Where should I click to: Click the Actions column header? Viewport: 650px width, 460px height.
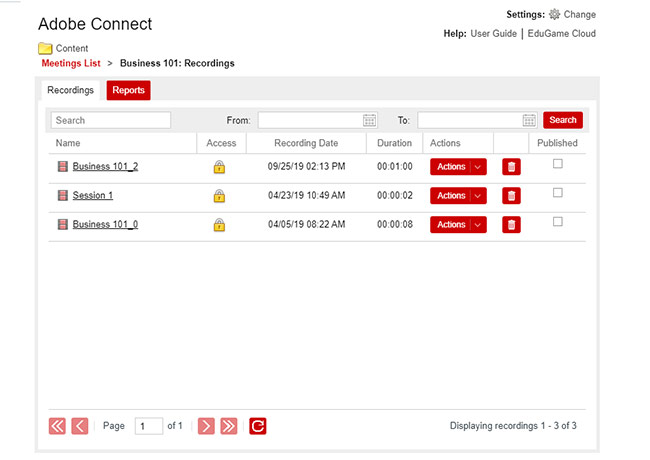445,143
